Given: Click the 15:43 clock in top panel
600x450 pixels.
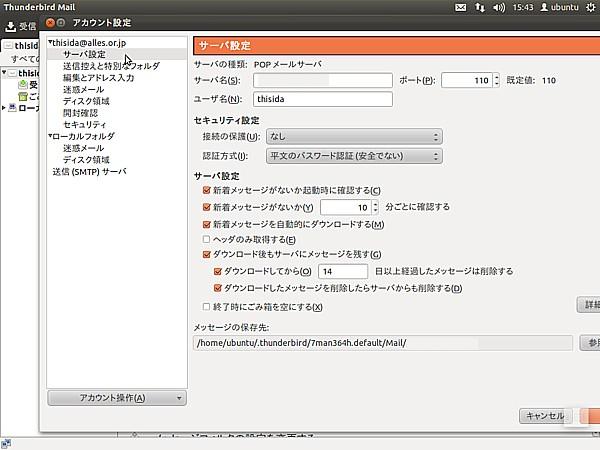Looking at the screenshot, I should (x=523, y=7).
